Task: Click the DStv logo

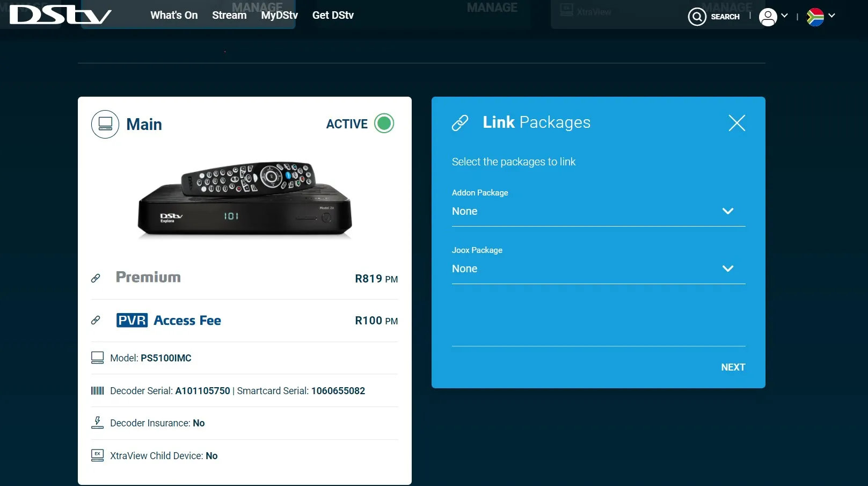Action: pyautogui.click(x=60, y=15)
